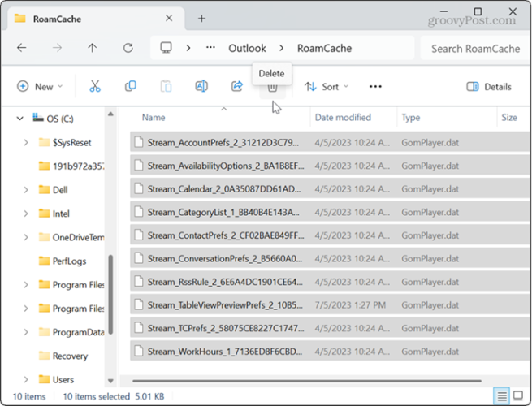Click the Rename icon in toolbar

(201, 86)
